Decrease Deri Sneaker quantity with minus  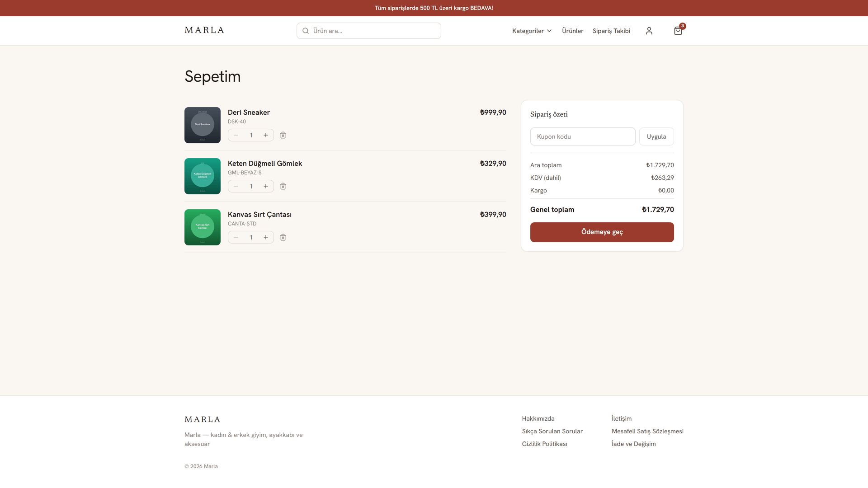(236, 135)
